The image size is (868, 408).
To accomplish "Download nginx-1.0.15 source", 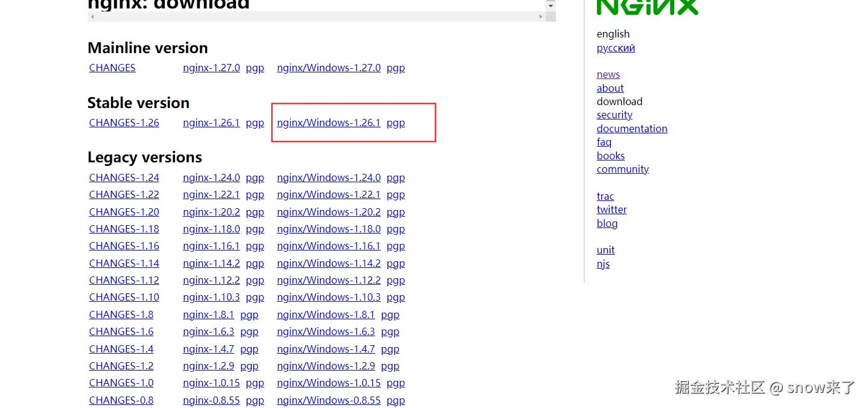I will click(211, 383).
